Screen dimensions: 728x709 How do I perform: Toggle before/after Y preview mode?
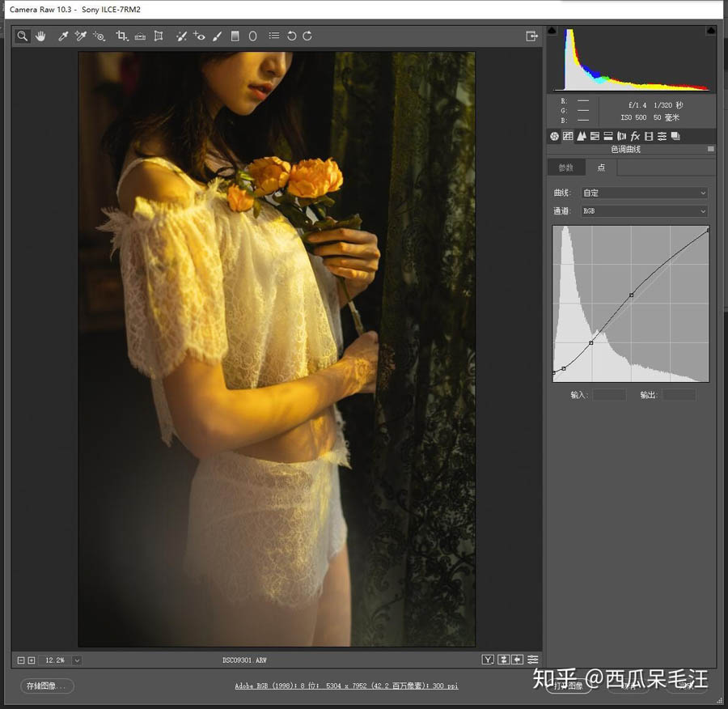click(488, 660)
